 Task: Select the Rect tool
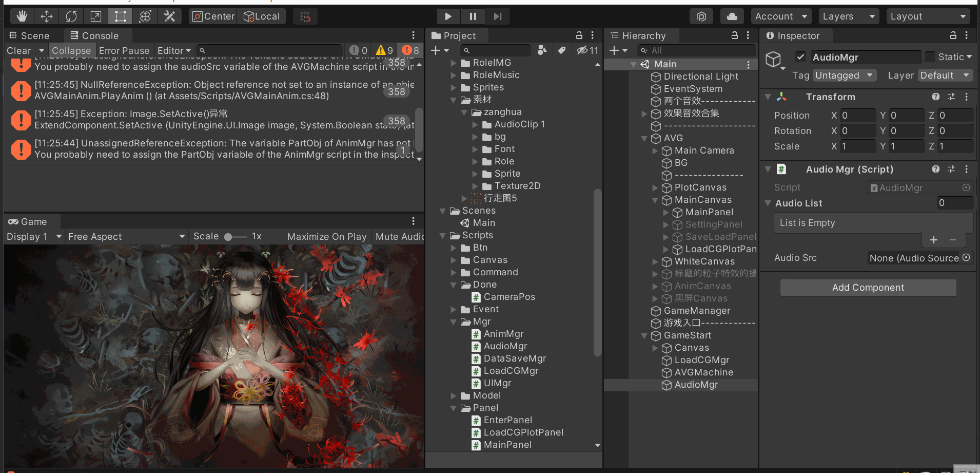[121, 16]
